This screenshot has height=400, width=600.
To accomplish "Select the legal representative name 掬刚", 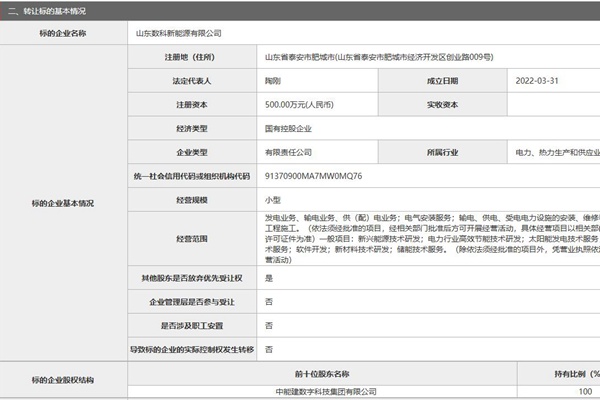I will (274, 81).
